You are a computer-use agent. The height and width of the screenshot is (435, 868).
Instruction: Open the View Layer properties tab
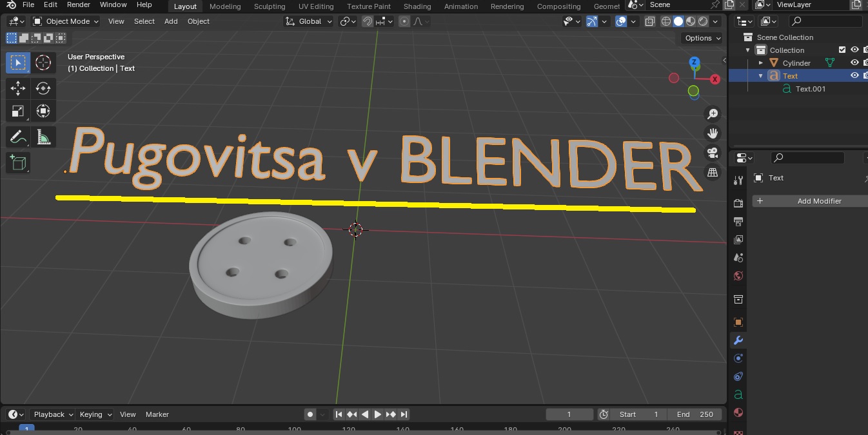pyautogui.click(x=738, y=240)
